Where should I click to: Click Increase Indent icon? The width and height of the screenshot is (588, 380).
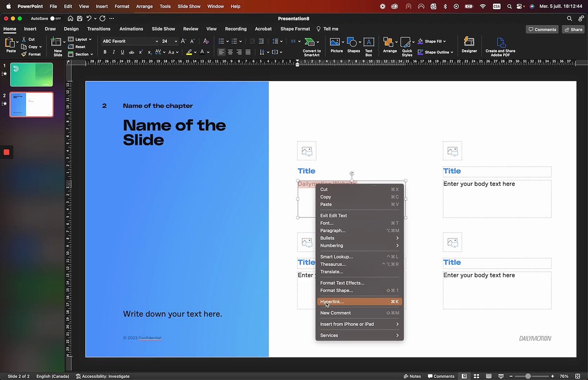[261, 41]
